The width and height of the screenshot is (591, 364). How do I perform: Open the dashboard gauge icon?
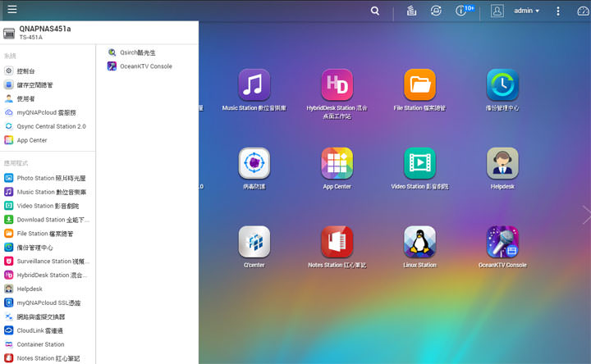click(583, 11)
